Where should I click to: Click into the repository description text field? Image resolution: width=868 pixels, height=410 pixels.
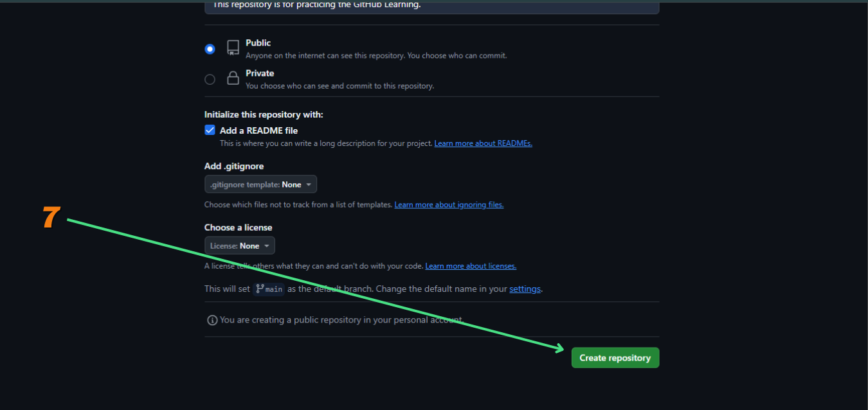coord(431,6)
